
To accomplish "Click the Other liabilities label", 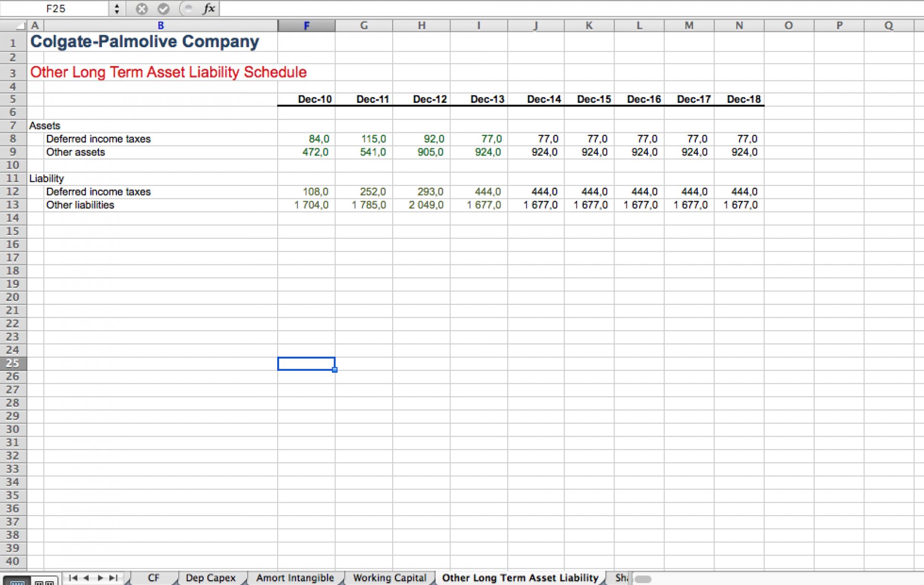I will point(80,205).
